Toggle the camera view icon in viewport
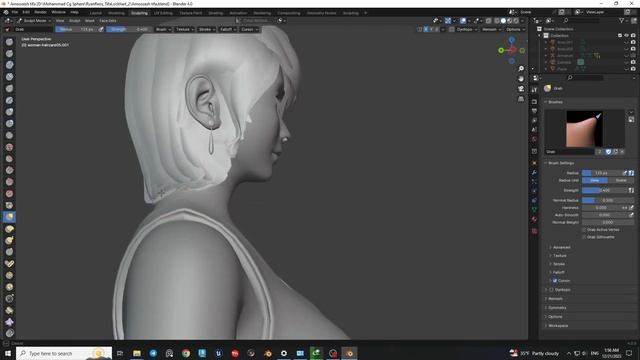 coord(521,89)
